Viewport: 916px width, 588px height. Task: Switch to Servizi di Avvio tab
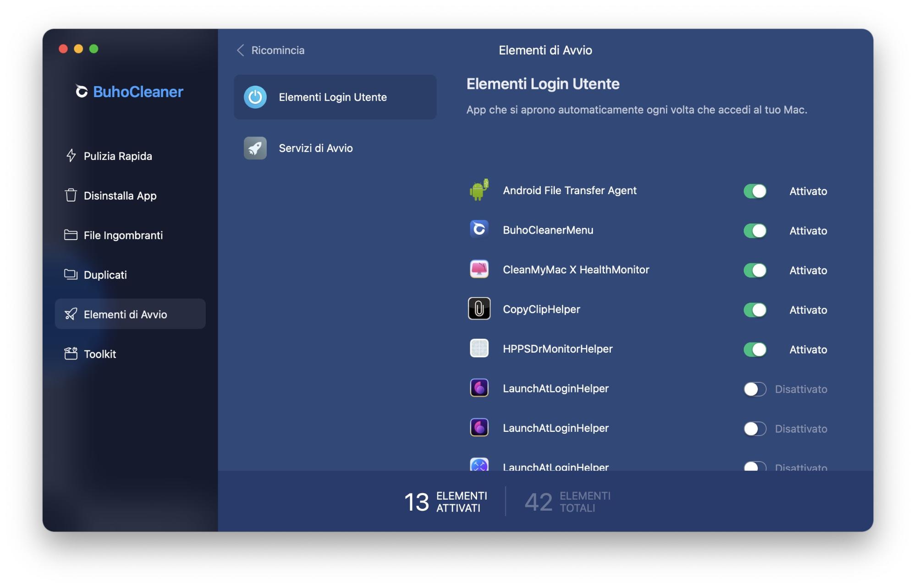pos(315,148)
